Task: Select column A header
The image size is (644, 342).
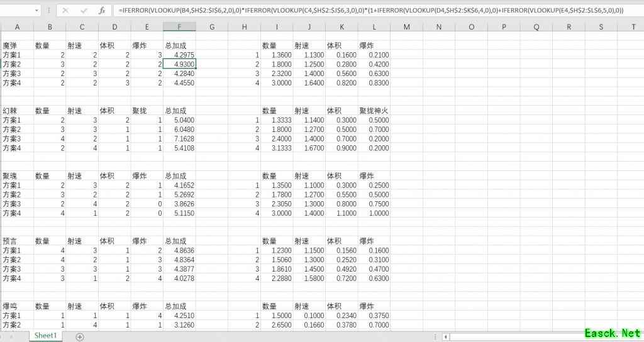Action: click(x=16, y=26)
